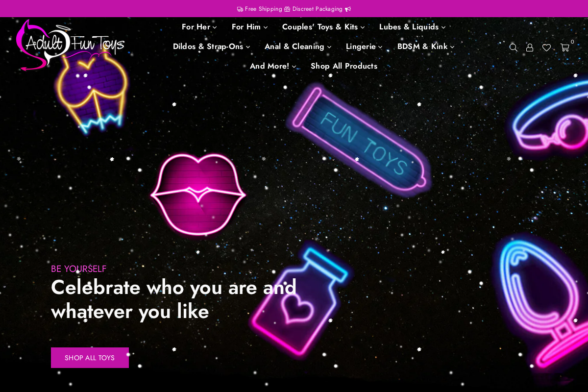
Task: Click the SHOP ALL TOYS button
Action: tap(90, 358)
